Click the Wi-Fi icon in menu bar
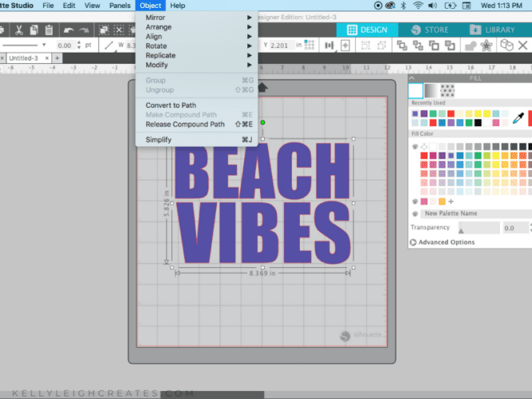 click(418, 6)
